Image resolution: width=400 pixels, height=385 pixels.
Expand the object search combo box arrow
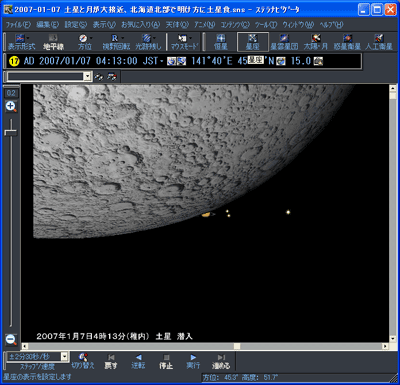[x=87, y=77]
